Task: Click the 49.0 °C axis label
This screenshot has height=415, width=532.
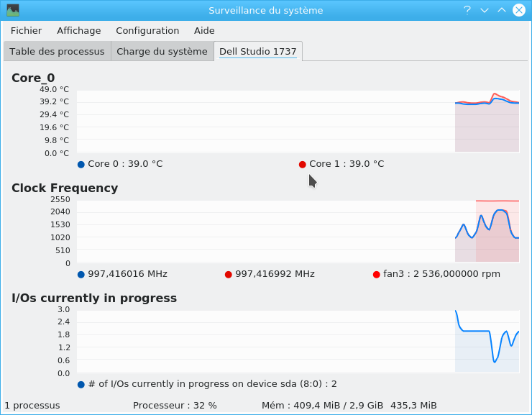Action: [55, 89]
